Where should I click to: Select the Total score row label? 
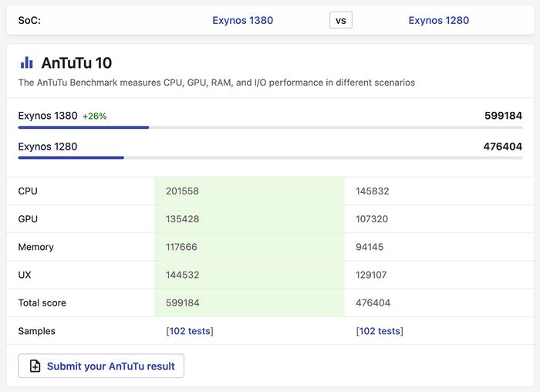42,302
